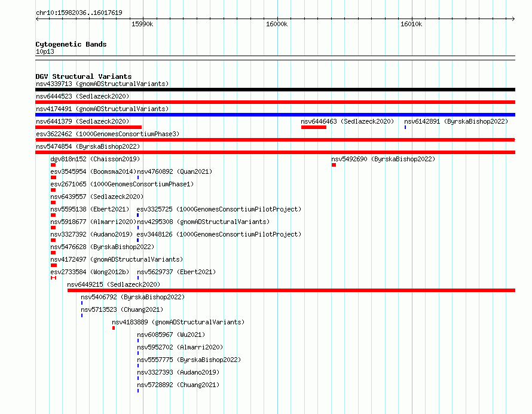Click the nsv5595138 (Ebert2021) label
Viewport: 532px width, 414px height.
[x=90, y=209]
